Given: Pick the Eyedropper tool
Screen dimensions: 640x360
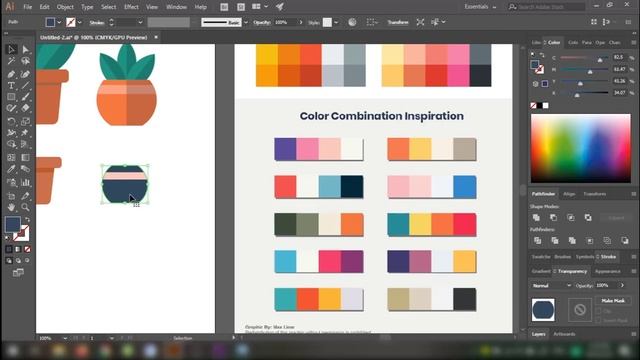Looking at the screenshot, I should [x=11, y=169].
